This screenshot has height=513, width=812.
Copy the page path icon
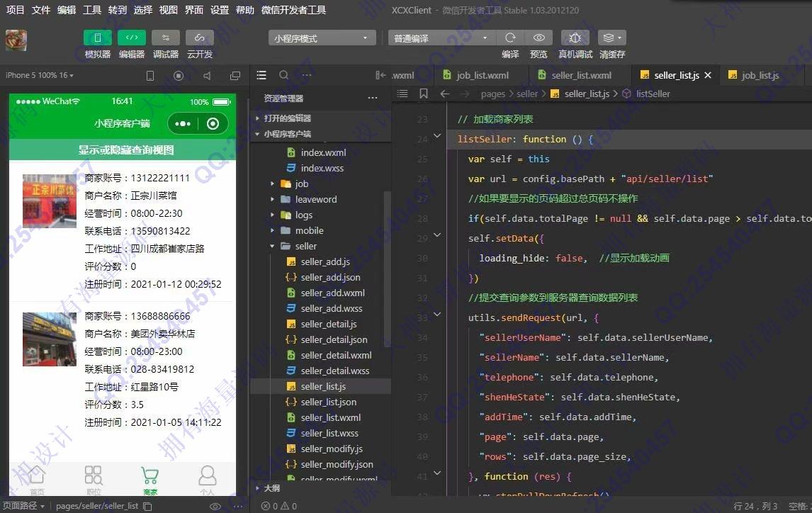point(147,506)
